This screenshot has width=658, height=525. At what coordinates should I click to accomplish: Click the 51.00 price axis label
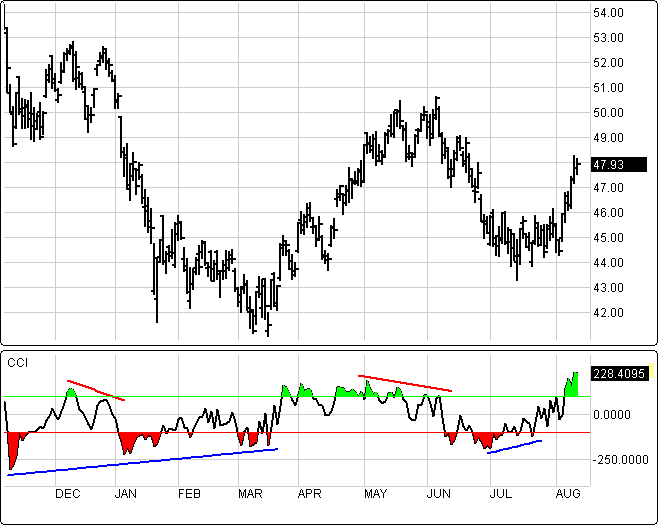point(608,88)
